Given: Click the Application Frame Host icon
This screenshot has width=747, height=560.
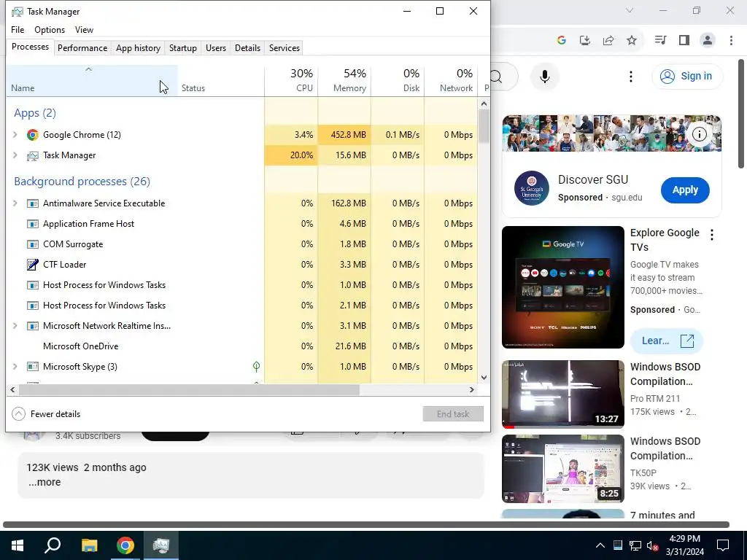Looking at the screenshot, I should pyautogui.click(x=32, y=224).
